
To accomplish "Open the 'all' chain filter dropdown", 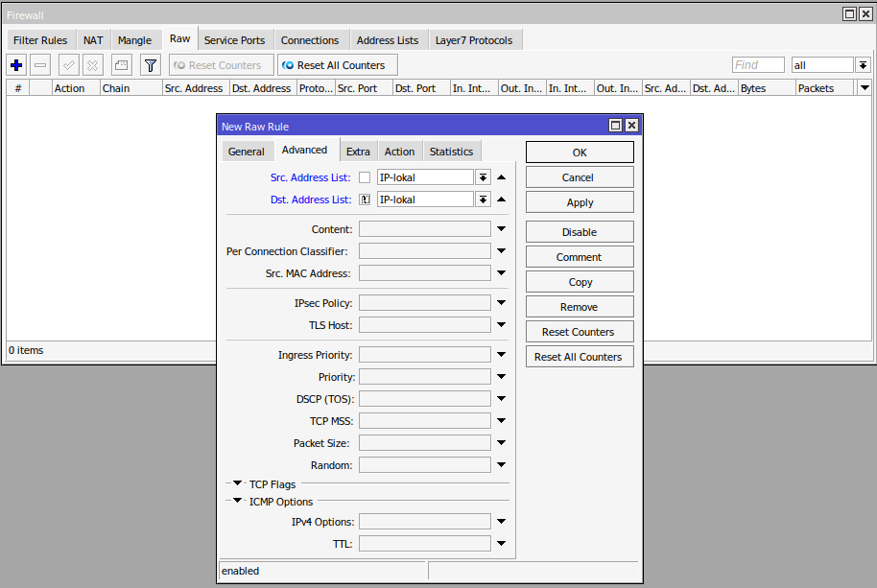I will click(863, 65).
